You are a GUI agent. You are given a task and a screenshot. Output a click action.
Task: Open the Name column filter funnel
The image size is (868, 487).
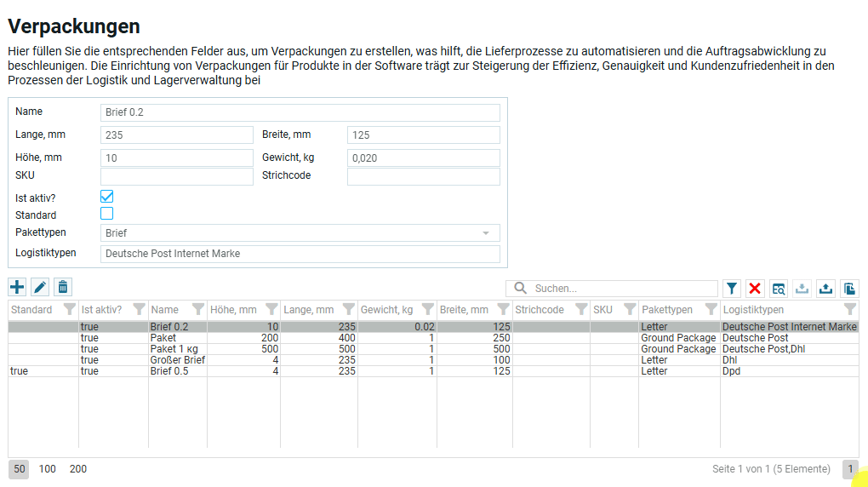[198, 309]
